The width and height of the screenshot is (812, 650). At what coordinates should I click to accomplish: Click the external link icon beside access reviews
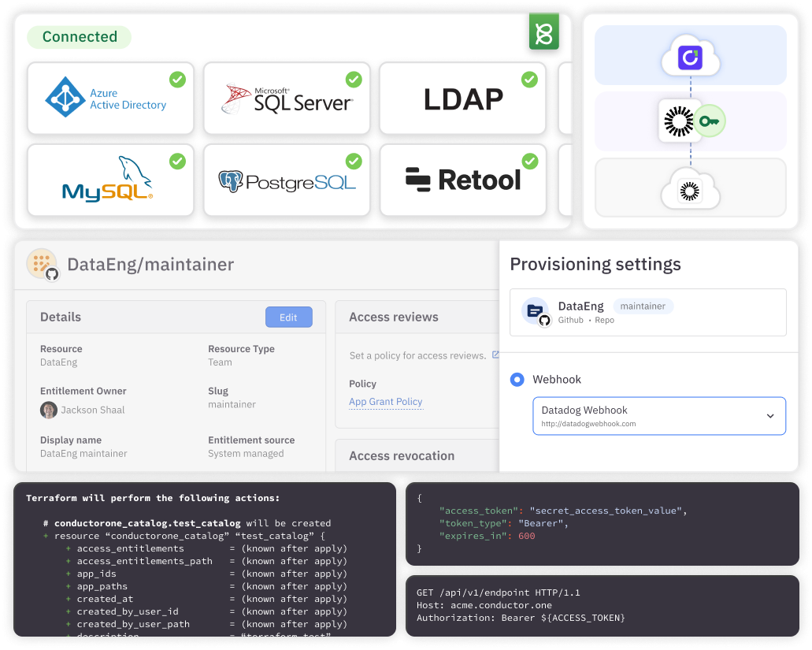495,355
